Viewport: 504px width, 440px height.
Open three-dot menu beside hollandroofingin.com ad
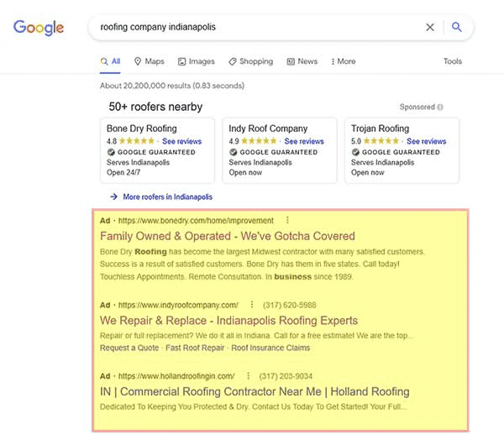(x=248, y=375)
